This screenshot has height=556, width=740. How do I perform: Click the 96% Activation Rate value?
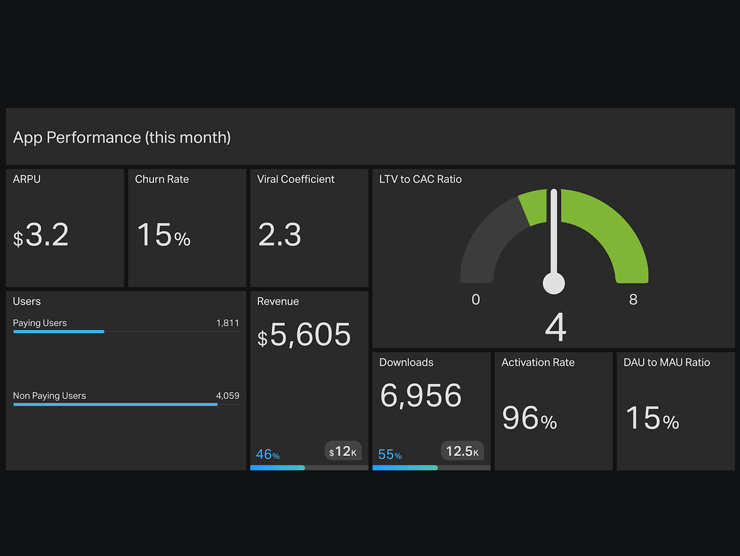point(530,418)
